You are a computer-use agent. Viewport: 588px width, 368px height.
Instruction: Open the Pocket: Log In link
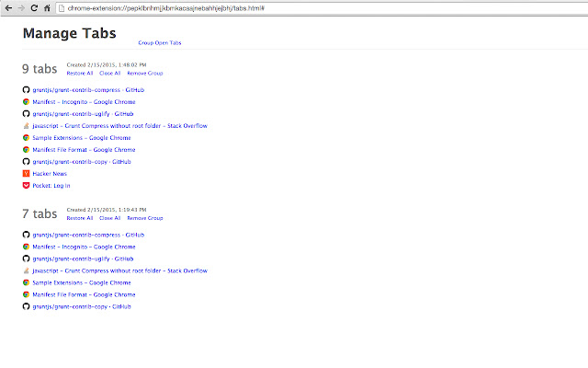click(51, 186)
